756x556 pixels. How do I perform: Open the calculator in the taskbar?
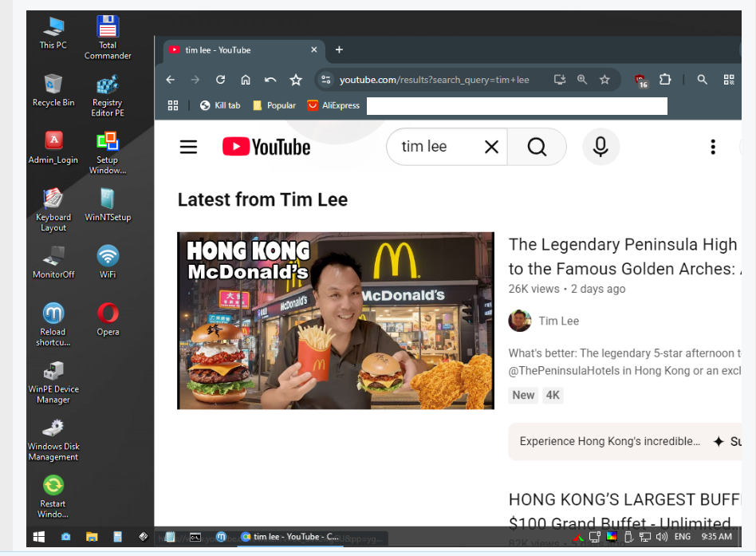(117, 537)
